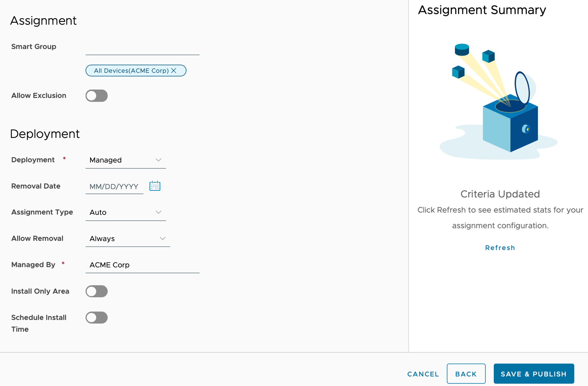Cancel the assignment configuration

point(423,374)
